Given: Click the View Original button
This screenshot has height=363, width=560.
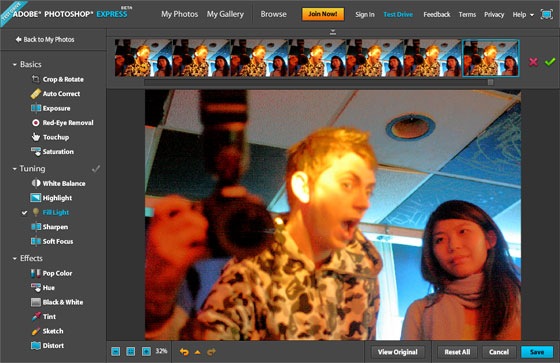Looking at the screenshot, I should point(398,352).
